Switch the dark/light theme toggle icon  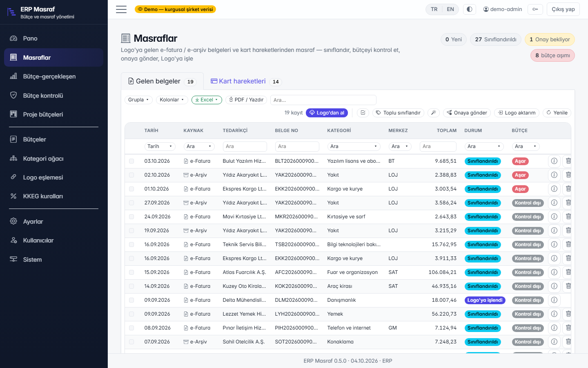pyautogui.click(x=470, y=9)
